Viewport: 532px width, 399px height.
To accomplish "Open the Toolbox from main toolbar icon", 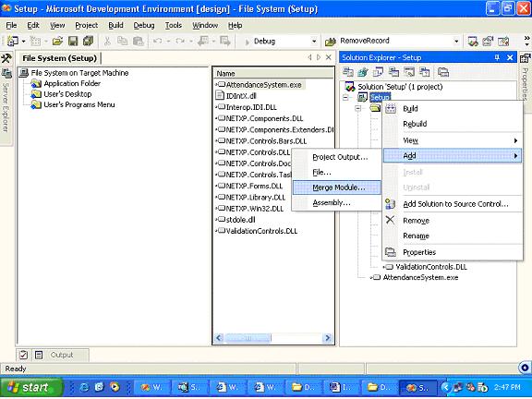I will pyautogui.click(x=503, y=42).
